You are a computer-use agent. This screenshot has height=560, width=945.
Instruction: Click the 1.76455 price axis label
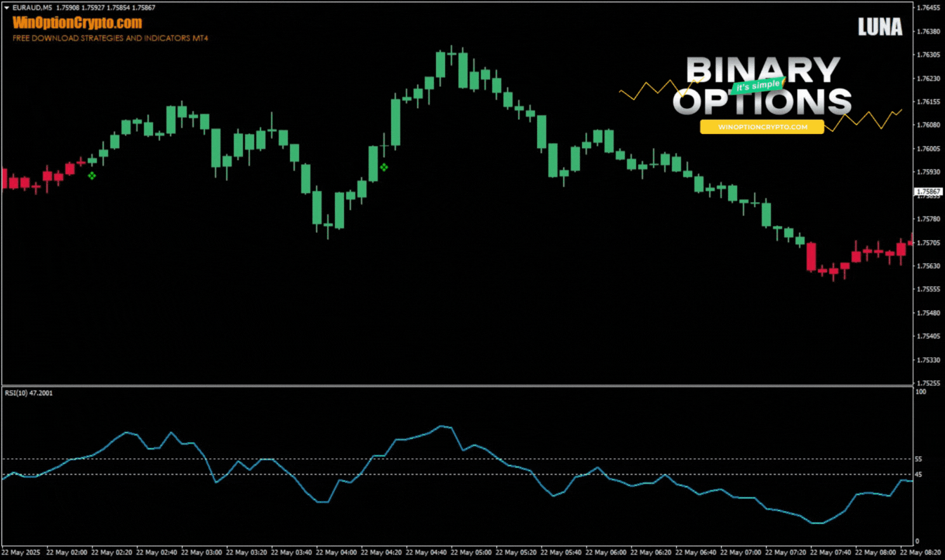pos(927,8)
